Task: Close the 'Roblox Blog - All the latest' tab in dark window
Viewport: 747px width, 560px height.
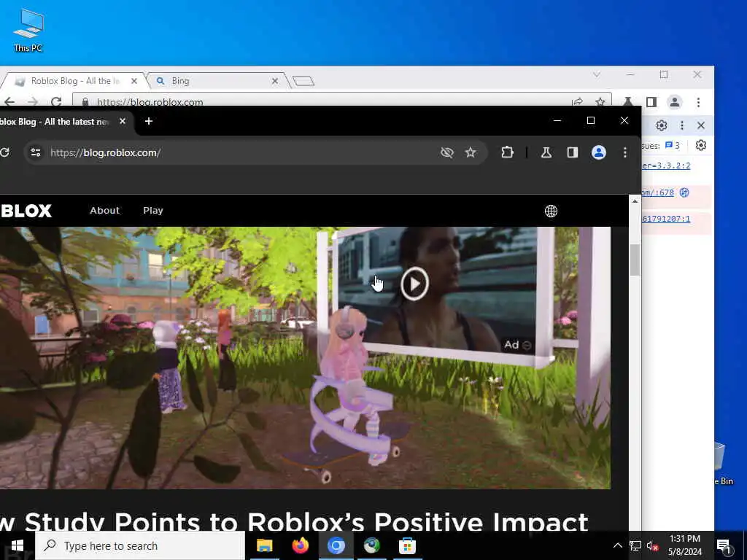Action: pos(123,122)
